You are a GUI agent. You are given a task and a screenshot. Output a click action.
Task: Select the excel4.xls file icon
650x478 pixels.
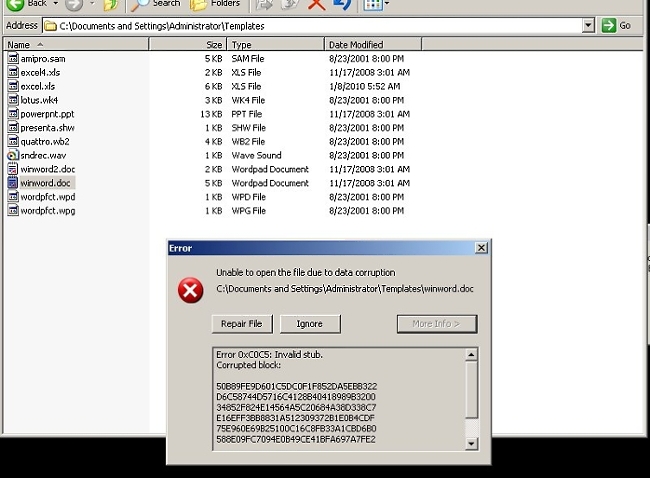click(x=13, y=73)
